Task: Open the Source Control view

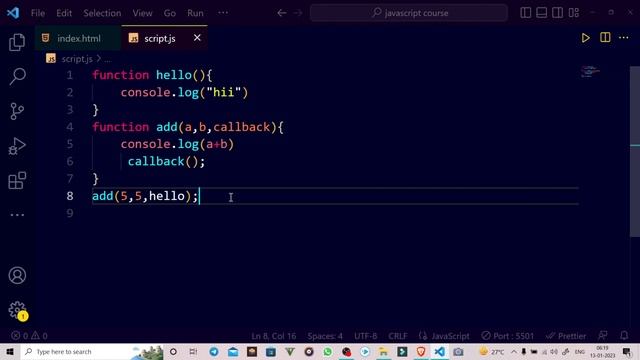Action: [17, 111]
